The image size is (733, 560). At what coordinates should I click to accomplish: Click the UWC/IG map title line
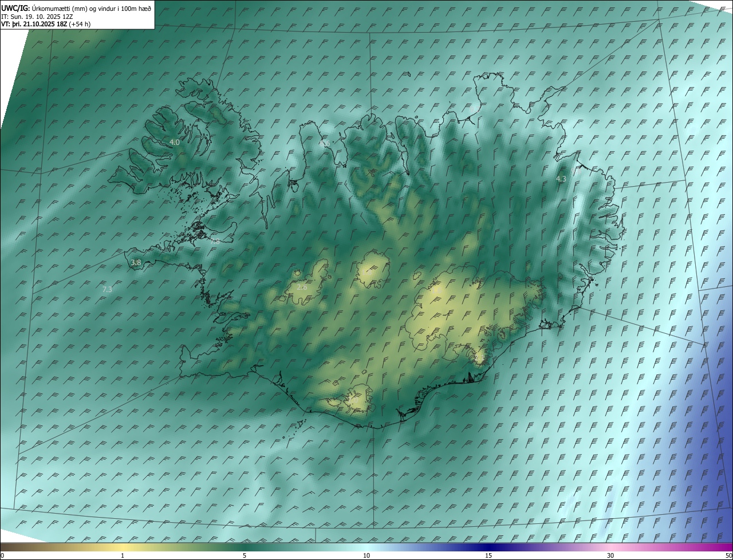[76, 9]
